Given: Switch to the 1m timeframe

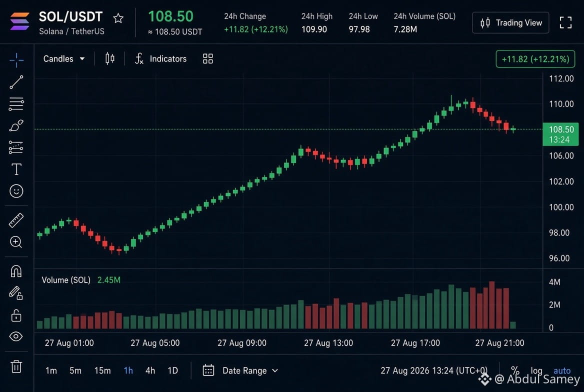Looking at the screenshot, I should pos(51,371).
